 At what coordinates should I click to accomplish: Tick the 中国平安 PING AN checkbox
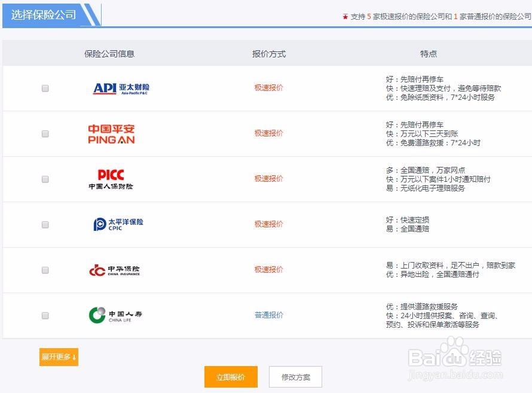[x=45, y=134]
